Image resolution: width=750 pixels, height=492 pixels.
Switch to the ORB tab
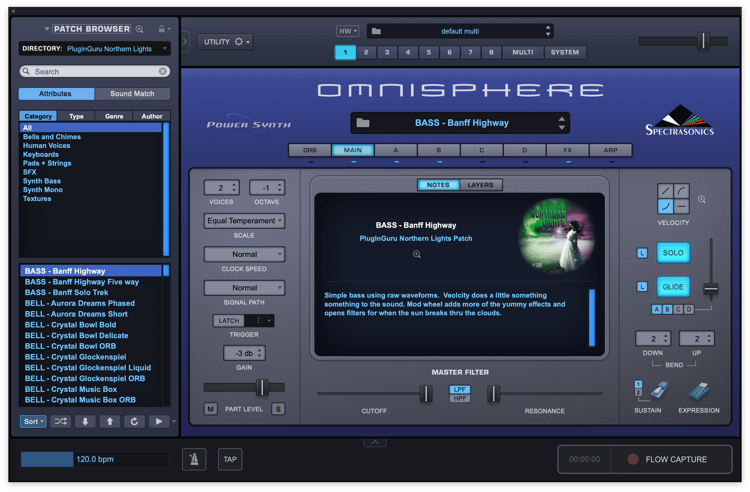point(309,150)
